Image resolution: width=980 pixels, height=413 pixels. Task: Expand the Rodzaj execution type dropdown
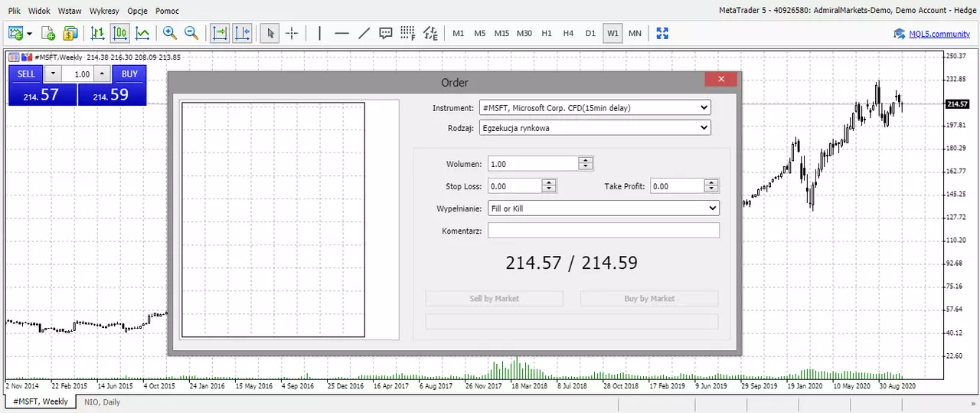tap(595, 128)
